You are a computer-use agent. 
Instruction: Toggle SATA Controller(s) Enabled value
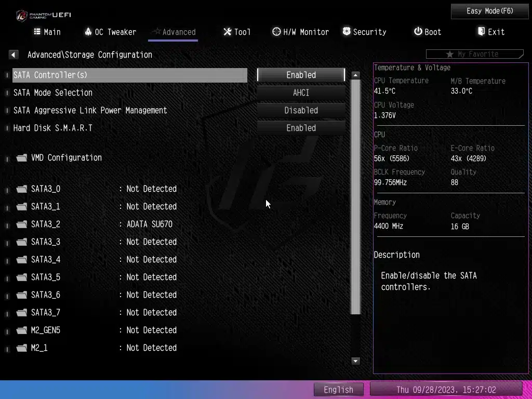click(301, 75)
